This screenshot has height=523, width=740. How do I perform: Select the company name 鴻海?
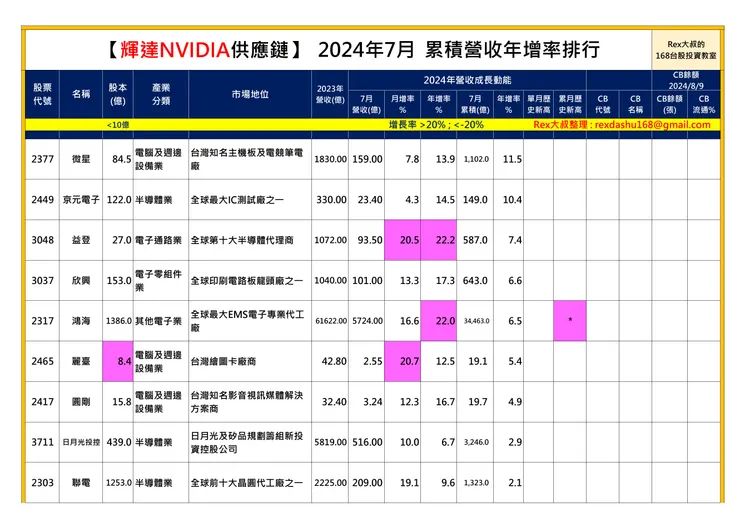(81, 321)
